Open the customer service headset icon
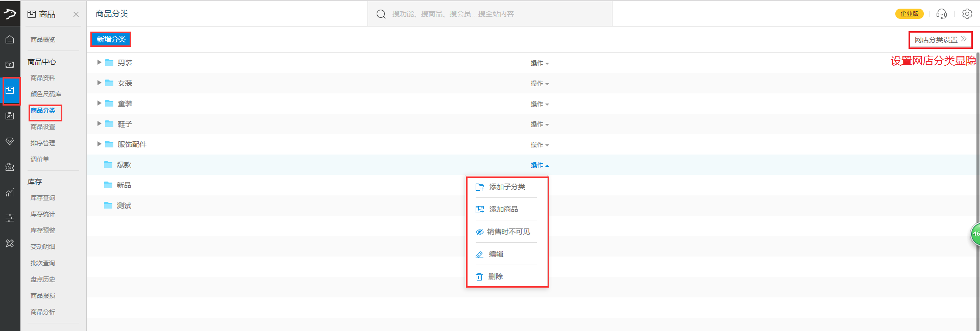 [x=942, y=14]
